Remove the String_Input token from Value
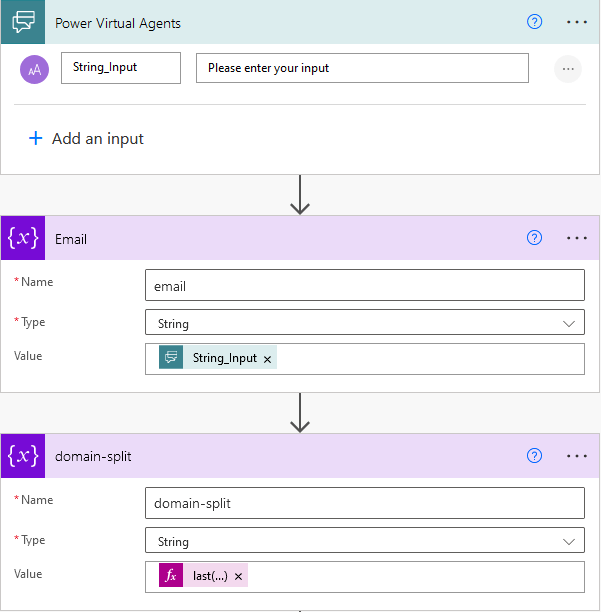 pos(267,359)
